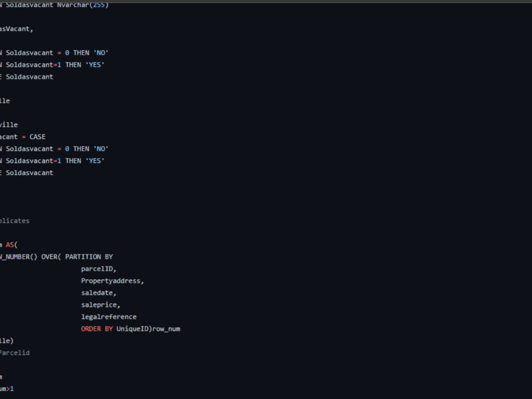This screenshot has width=532, height=399.
Task: Click the 'OVER(' keyword
Action: (x=51, y=257)
